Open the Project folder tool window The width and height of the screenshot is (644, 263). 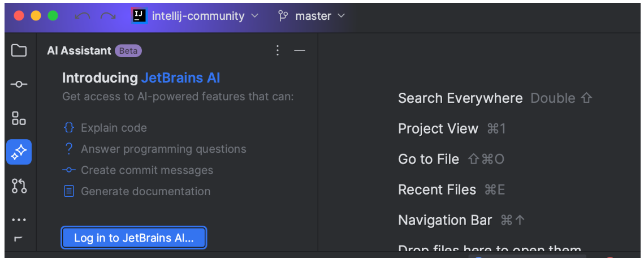tap(19, 50)
